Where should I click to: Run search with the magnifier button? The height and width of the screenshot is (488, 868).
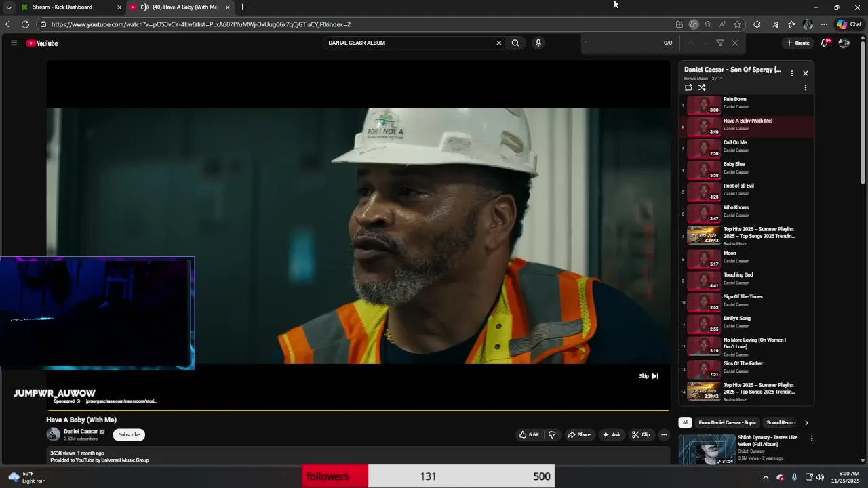[515, 43]
